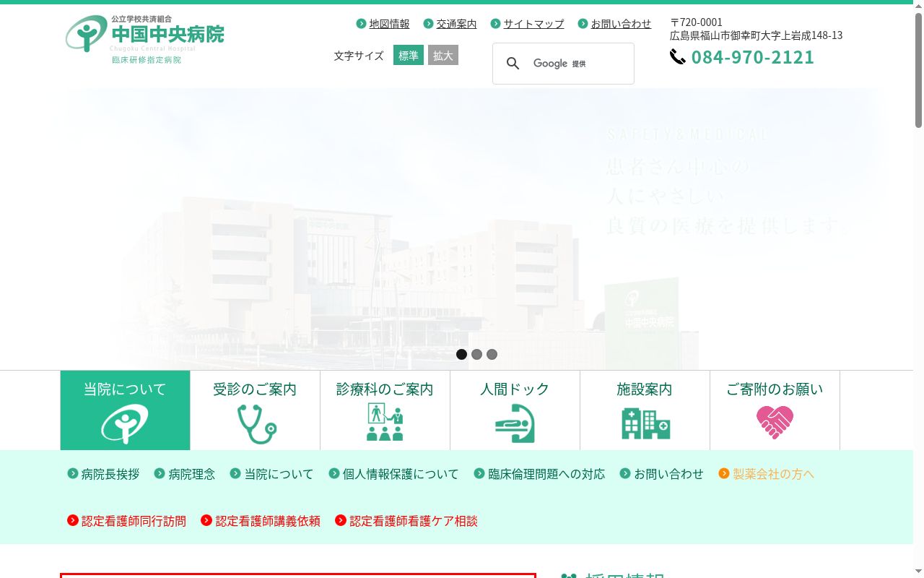Click the white logo icon under 当院について tab
Image resolution: width=924 pixels, height=578 pixels.
tap(125, 424)
